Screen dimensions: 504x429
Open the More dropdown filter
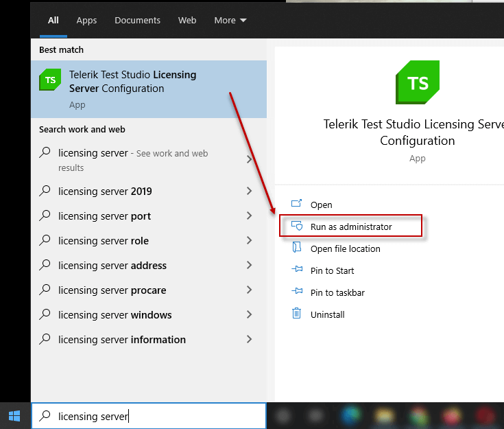pyautogui.click(x=230, y=21)
